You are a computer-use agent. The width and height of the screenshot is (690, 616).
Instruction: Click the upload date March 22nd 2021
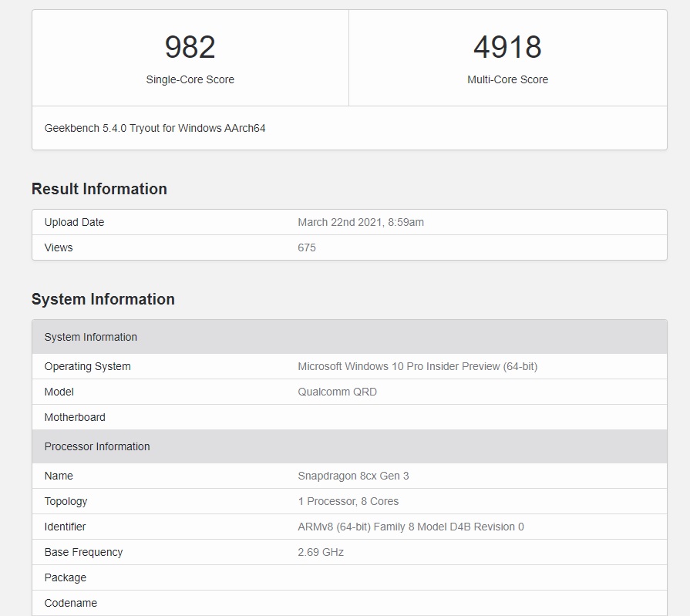tap(361, 222)
